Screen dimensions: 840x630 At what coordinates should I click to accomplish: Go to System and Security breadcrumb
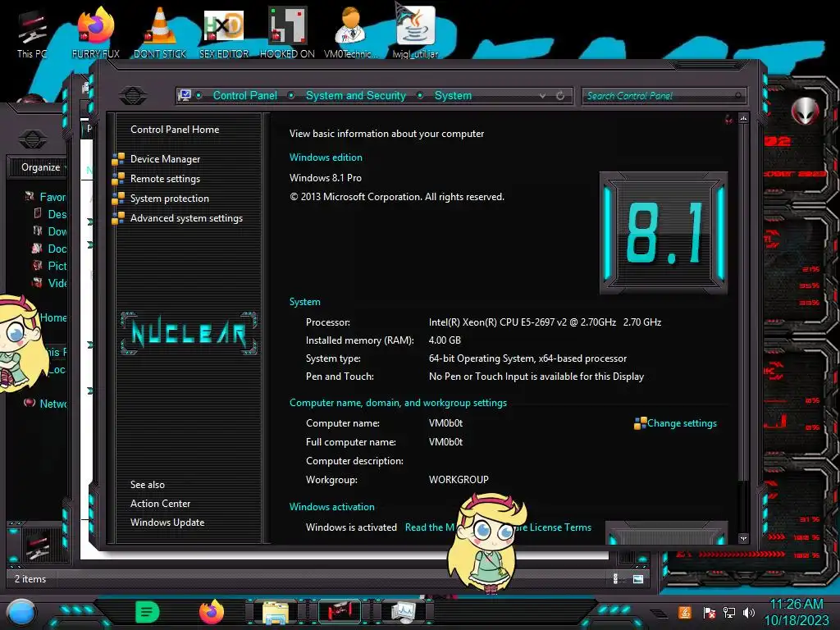coord(356,95)
